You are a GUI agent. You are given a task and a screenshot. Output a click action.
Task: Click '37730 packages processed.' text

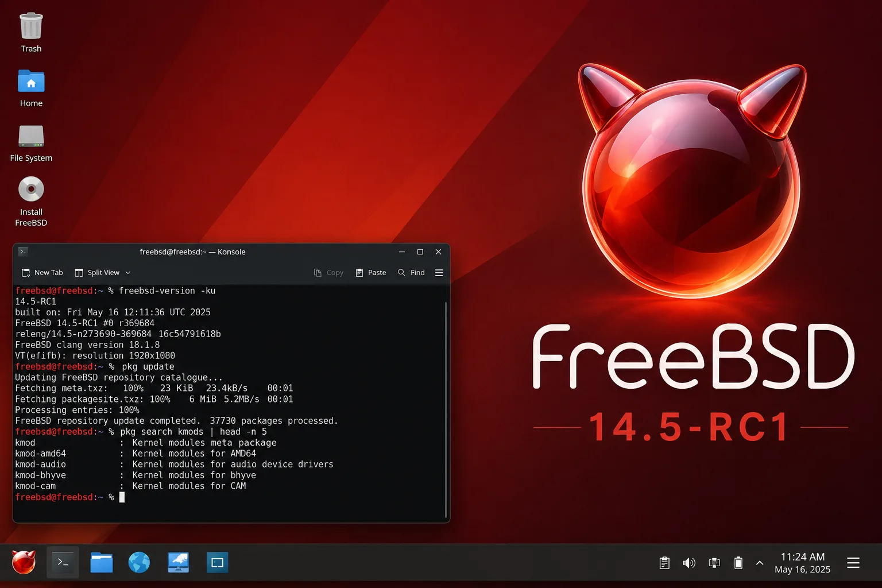(274, 421)
